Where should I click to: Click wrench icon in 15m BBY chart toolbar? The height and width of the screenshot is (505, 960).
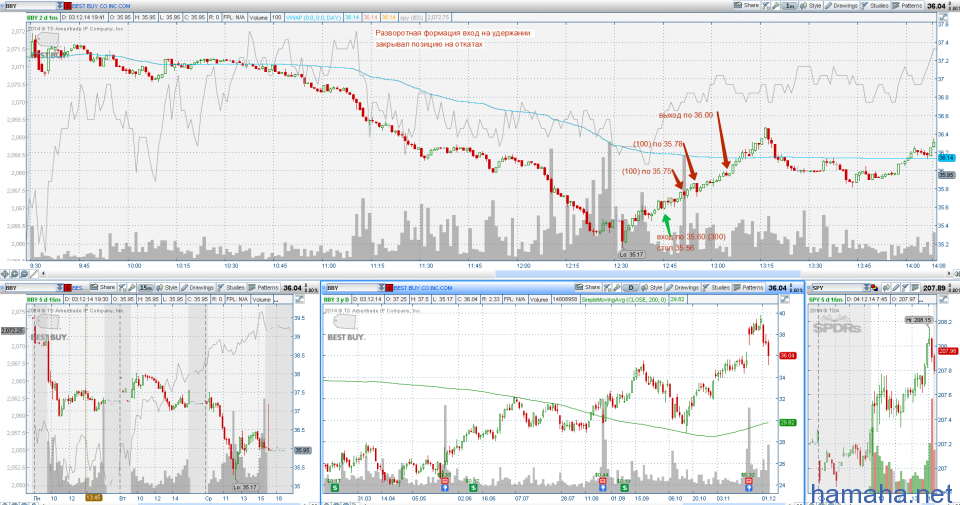click(131, 287)
